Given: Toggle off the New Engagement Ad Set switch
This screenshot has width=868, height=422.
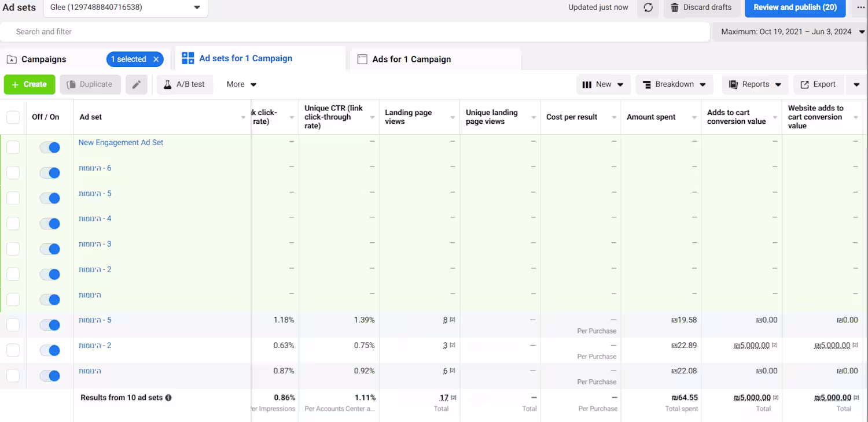Looking at the screenshot, I should pyautogui.click(x=50, y=147).
